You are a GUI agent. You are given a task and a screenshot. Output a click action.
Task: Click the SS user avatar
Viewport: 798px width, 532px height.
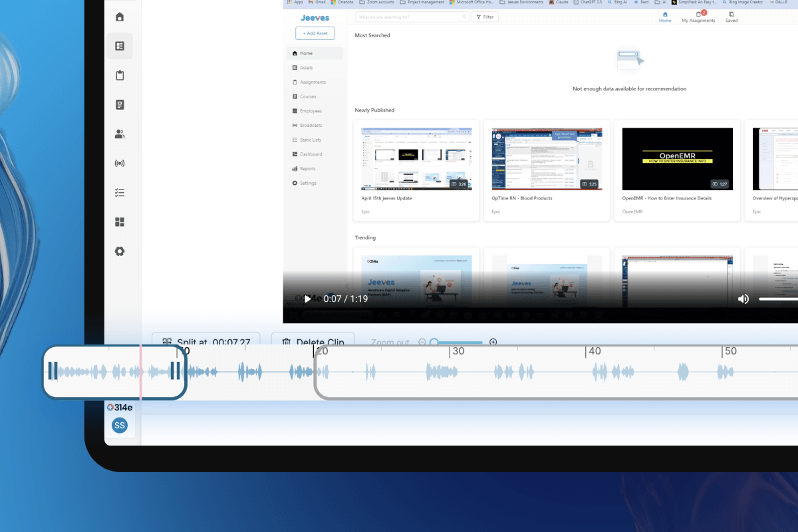coord(120,426)
